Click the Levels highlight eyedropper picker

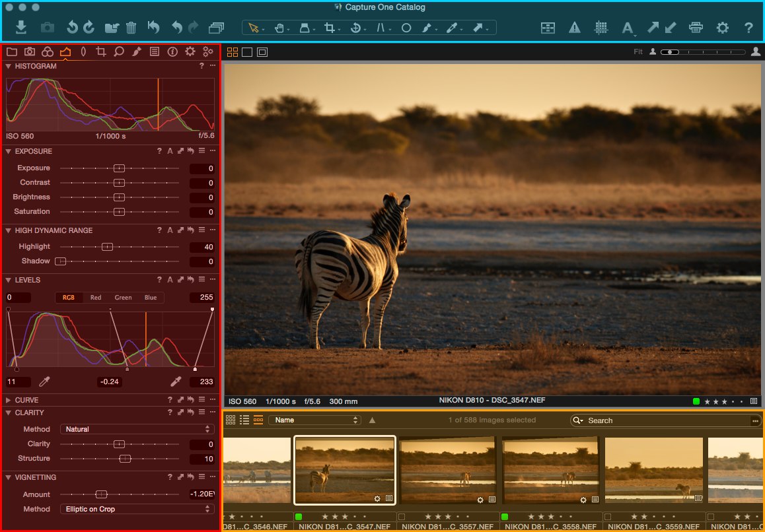176,382
